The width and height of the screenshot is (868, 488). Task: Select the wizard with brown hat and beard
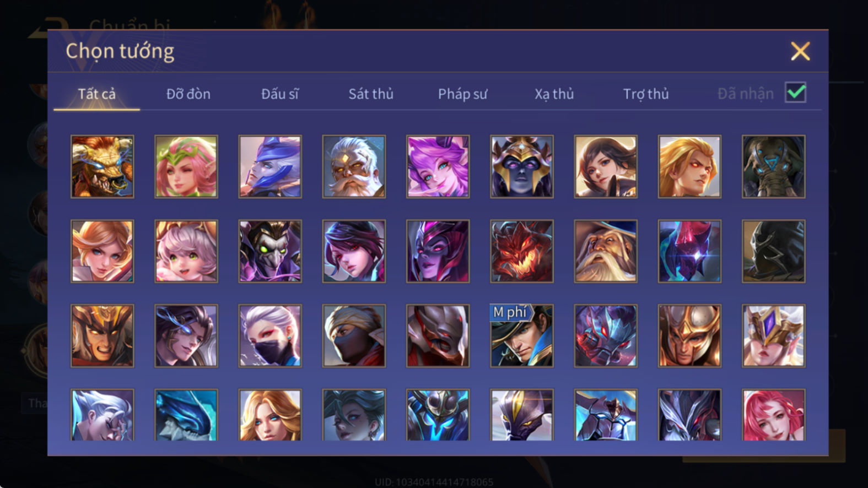(606, 252)
